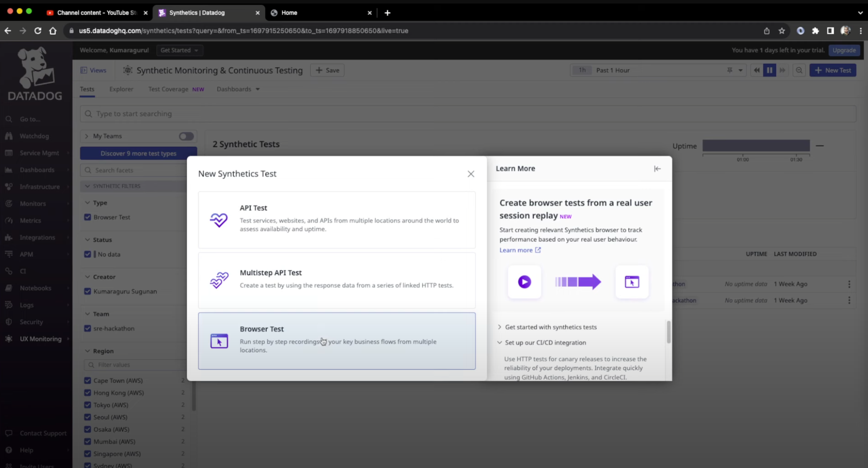Uncheck the Cape Town (AWS) region

[x=88, y=380]
